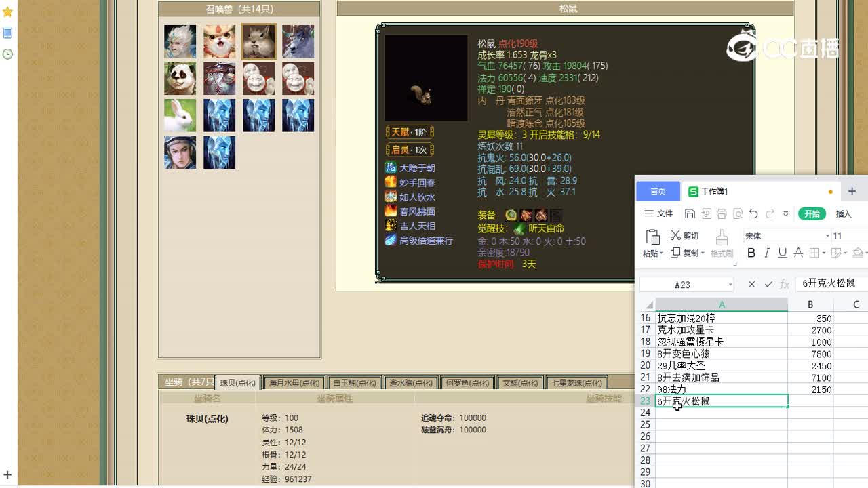Screen dimensions: 868x488
Task: Click the fx insert function icon
Action: pos(785,285)
